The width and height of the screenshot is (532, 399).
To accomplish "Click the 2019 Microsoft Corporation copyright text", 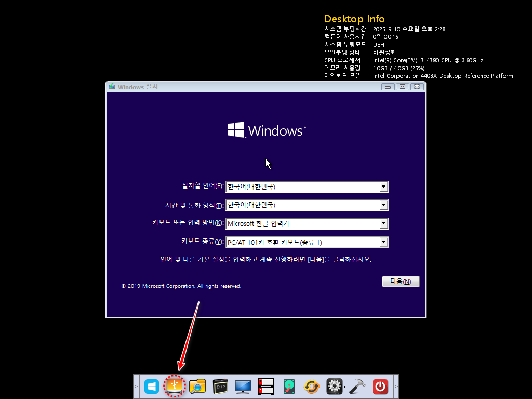I will pos(181,286).
